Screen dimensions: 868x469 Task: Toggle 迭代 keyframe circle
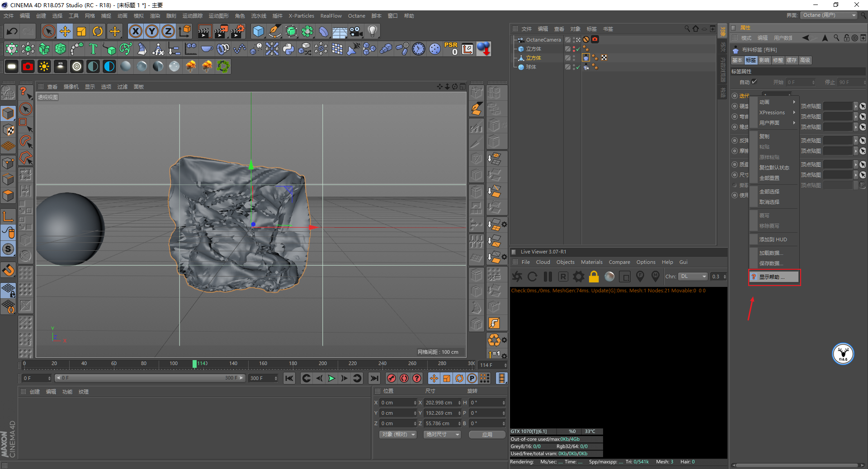tap(735, 96)
